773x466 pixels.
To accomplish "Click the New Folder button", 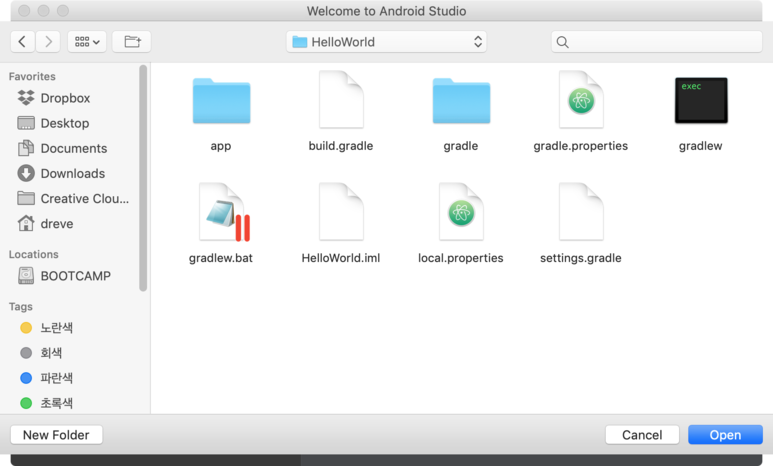I will [x=56, y=435].
